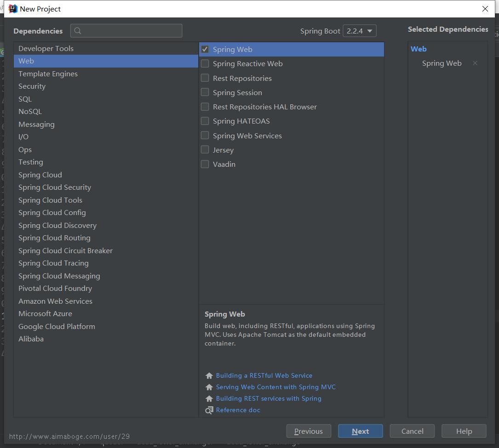Screen dimensions: 499x448
Task: Open Building REST services with Spring link
Action: coord(269,398)
